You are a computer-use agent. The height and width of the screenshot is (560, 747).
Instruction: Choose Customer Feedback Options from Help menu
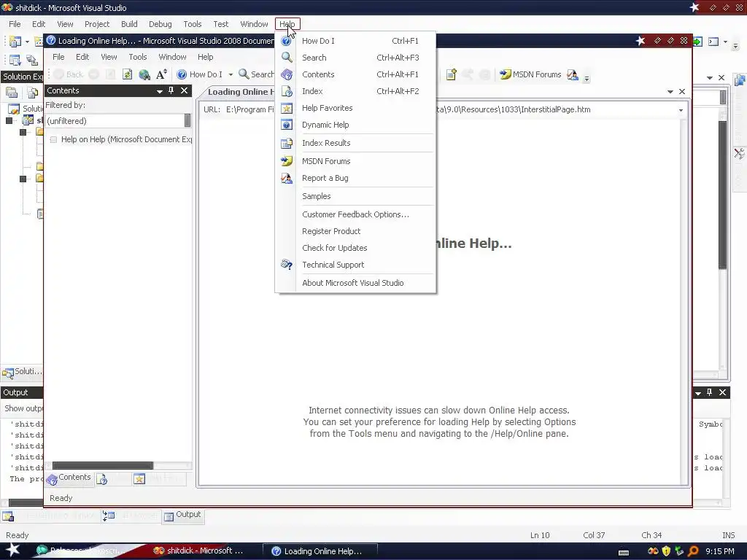point(355,215)
